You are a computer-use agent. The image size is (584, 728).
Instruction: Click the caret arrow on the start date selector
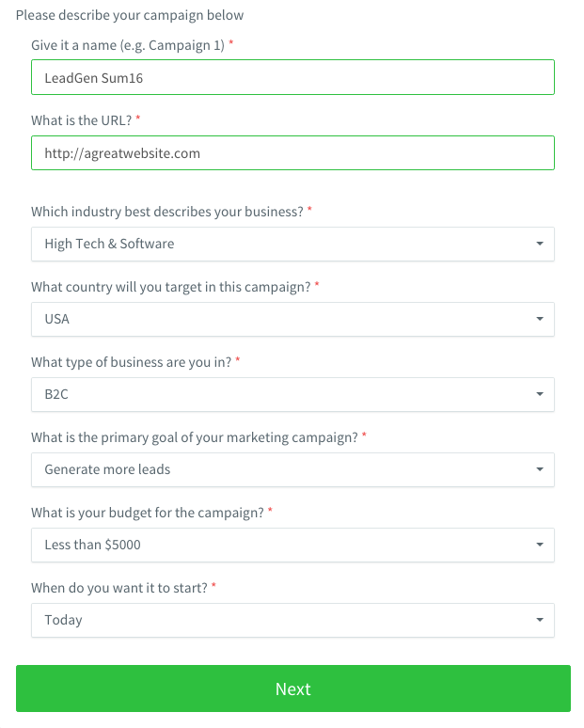coord(540,620)
